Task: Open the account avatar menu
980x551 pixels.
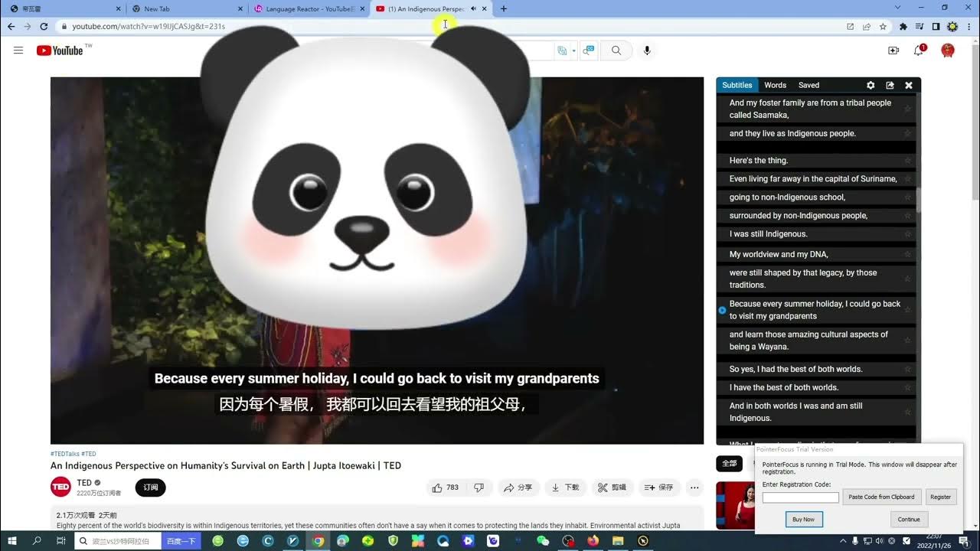Action: click(948, 51)
